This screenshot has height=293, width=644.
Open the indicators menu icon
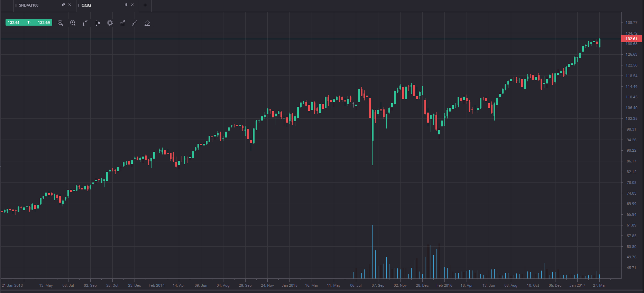click(122, 23)
